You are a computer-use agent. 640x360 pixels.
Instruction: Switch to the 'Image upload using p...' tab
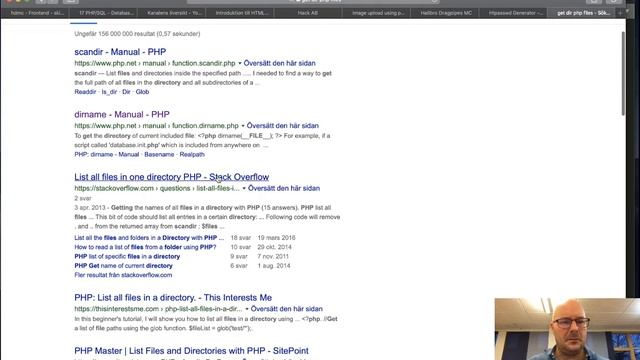pos(378,13)
